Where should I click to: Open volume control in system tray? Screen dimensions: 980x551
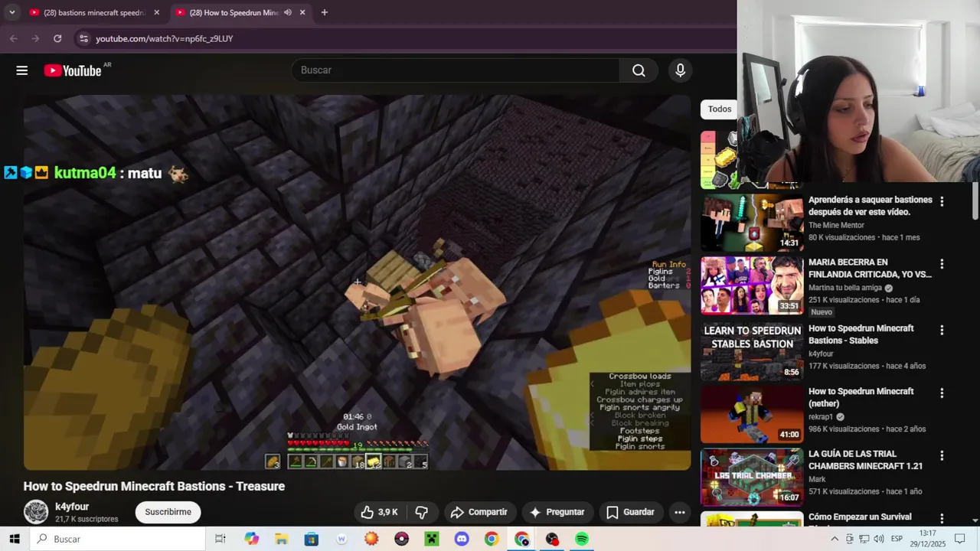pos(879,539)
